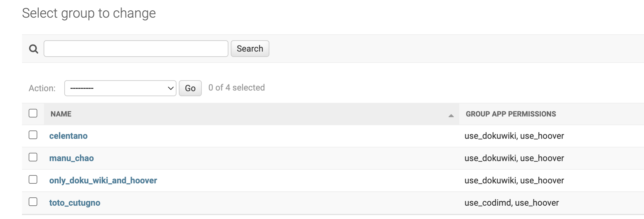Select the manu_chao row checkbox
The width and height of the screenshot is (644, 219).
[33, 157]
